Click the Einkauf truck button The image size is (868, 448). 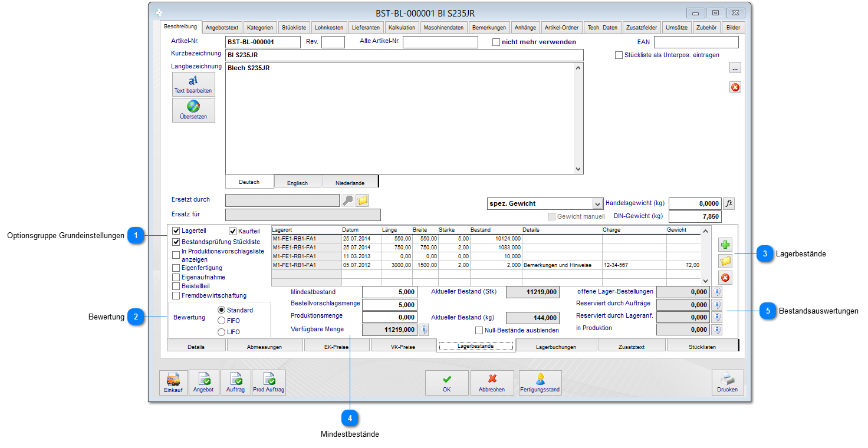(173, 383)
